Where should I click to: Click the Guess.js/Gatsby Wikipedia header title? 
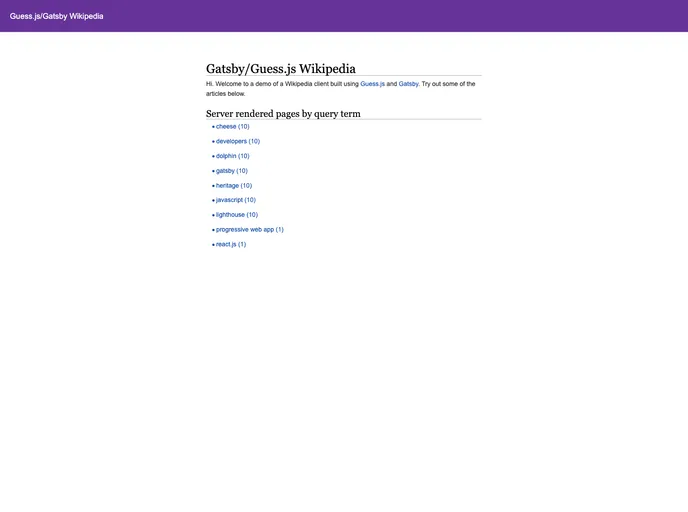click(x=56, y=16)
